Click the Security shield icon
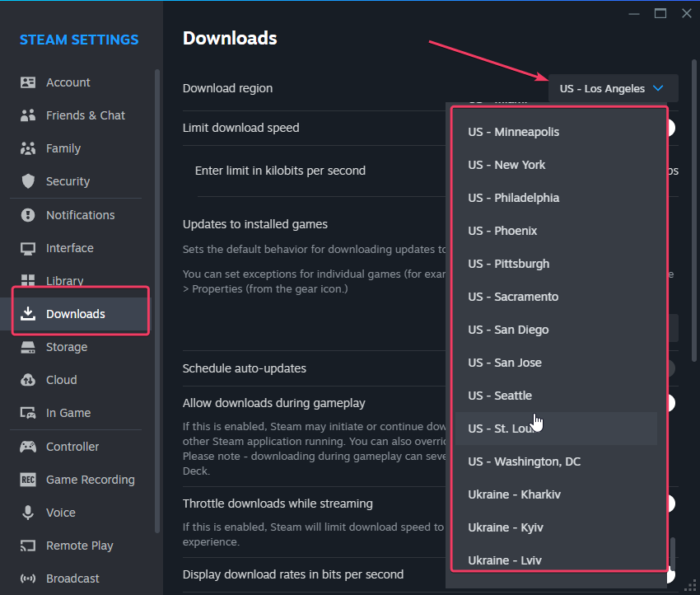700x595 pixels. [28, 181]
